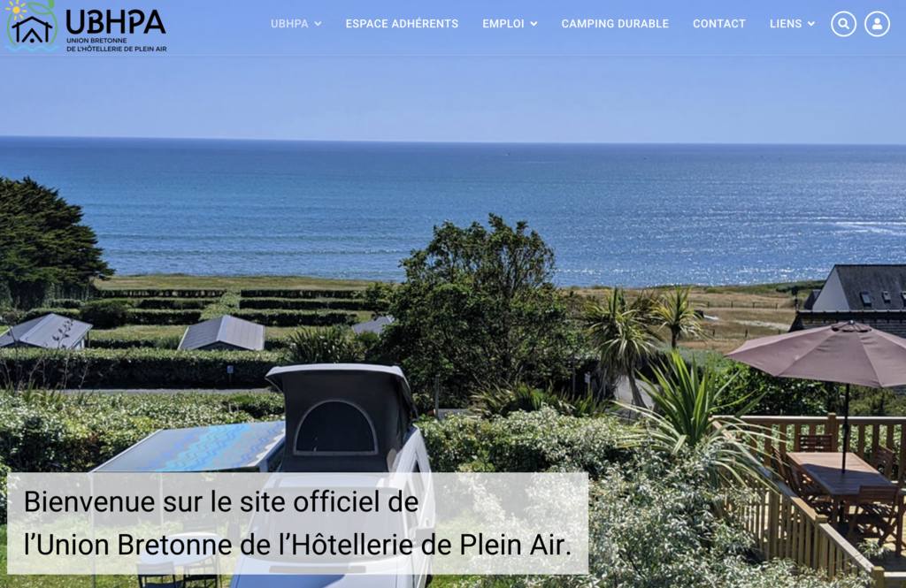This screenshot has width=906, height=588.
Task: Open the UBHPA menu item
Action: pos(289,24)
